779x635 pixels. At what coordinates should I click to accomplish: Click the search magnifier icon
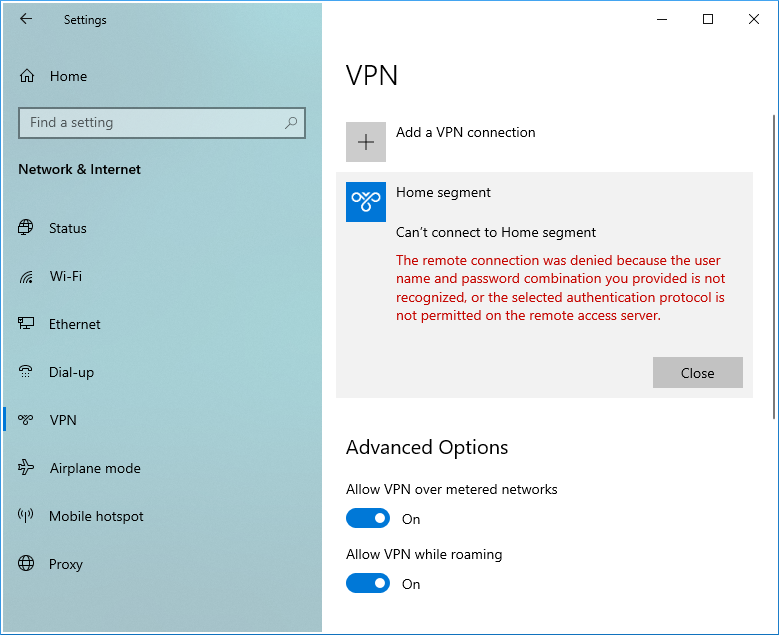(291, 123)
